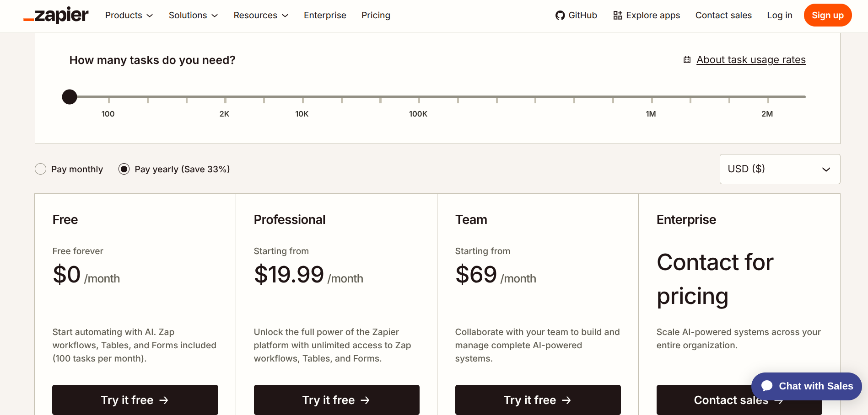Image resolution: width=868 pixels, height=415 pixels.
Task: Click the Log in link
Action: pyautogui.click(x=779, y=16)
